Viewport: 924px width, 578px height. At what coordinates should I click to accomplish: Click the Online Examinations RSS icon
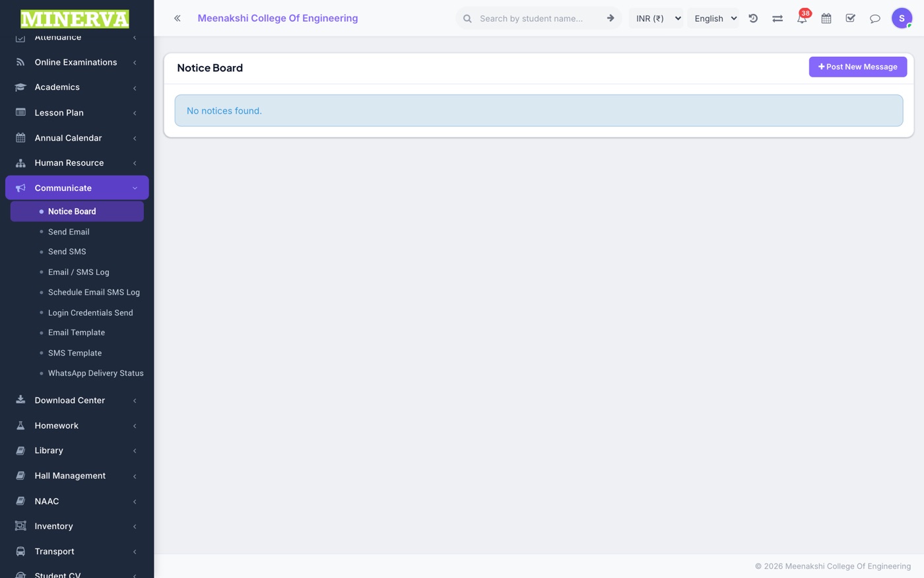coord(20,62)
